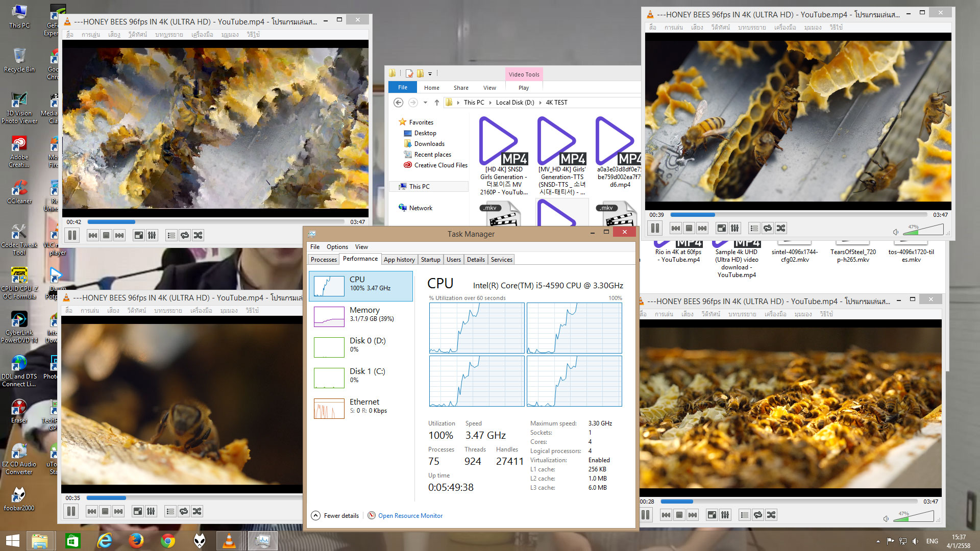Screen dimensions: 980x551
Task: Expand breadcrumb chevron after Local Disk (D:)
Action: click(x=540, y=103)
